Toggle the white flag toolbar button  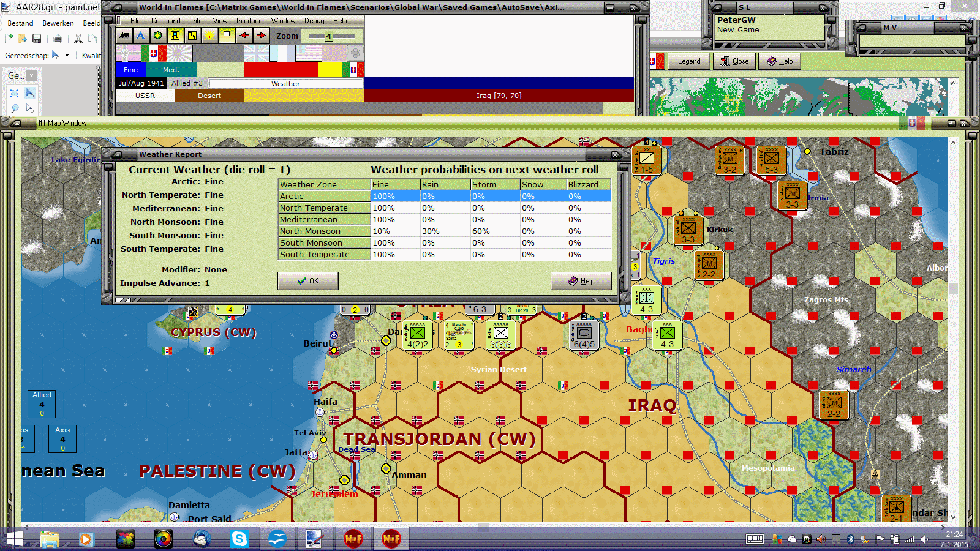227,36
